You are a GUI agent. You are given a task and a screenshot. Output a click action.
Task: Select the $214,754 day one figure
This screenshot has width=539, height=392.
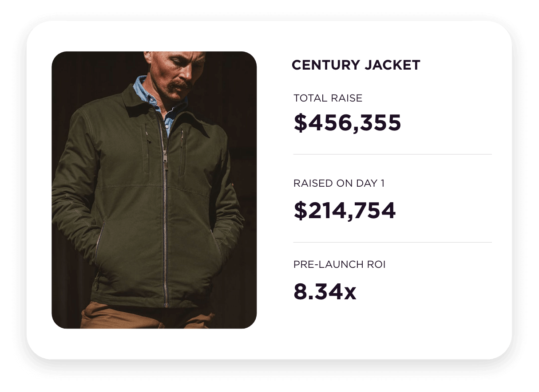[x=345, y=211]
